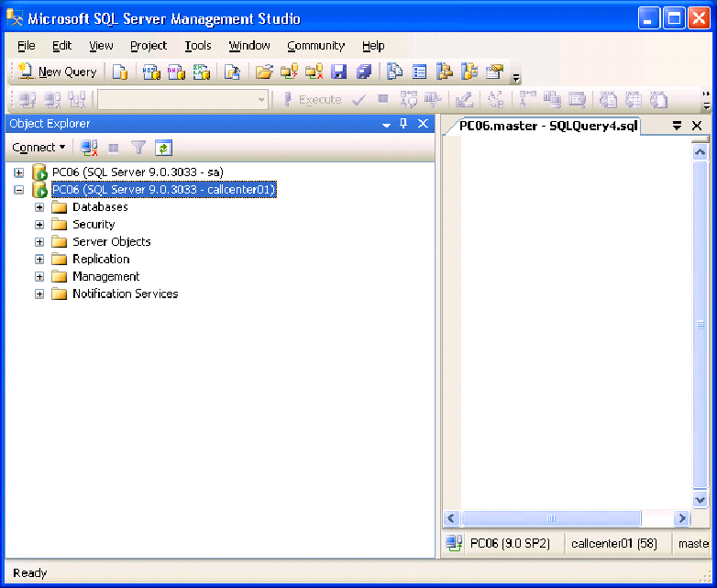The image size is (717, 588).
Task: Click the Database Engine Query icon
Action: pos(120,72)
